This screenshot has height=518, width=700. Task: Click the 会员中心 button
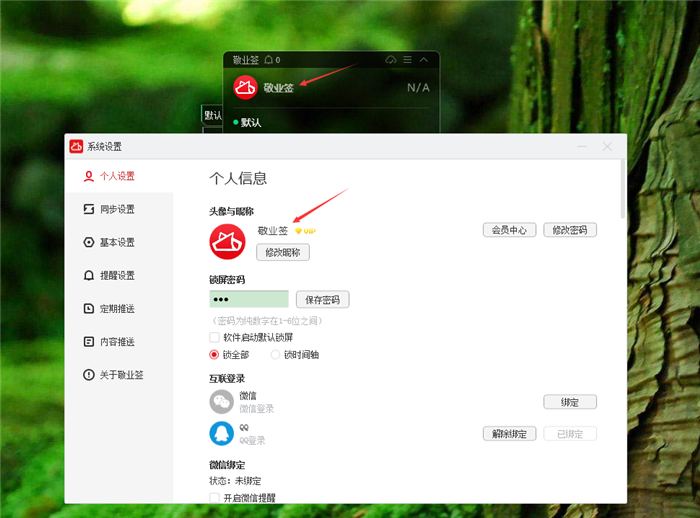pos(509,230)
